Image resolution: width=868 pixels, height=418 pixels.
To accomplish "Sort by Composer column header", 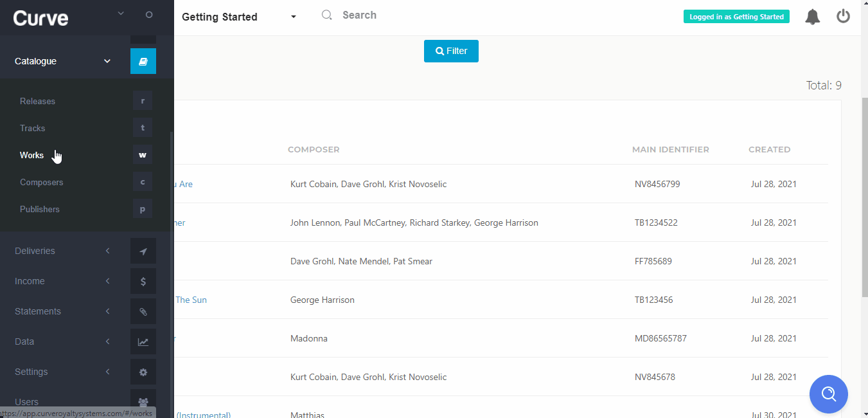I will [x=314, y=149].
